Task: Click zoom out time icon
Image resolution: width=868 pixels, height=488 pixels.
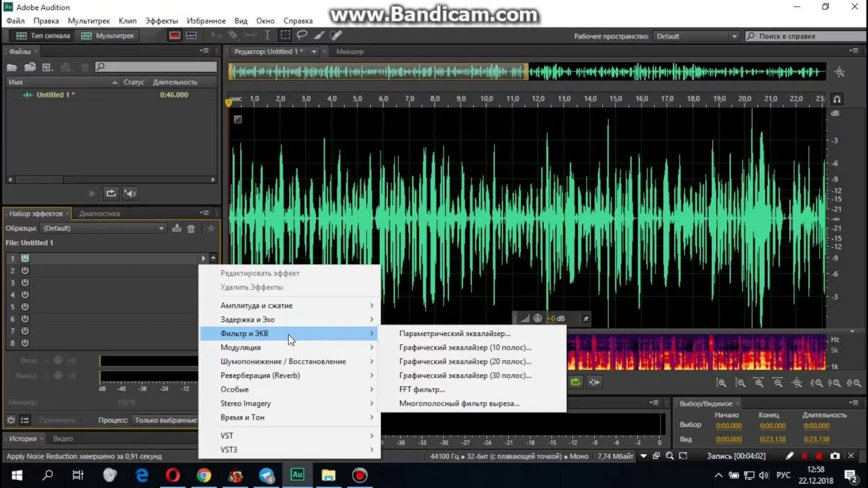Action: pos(778,383)
